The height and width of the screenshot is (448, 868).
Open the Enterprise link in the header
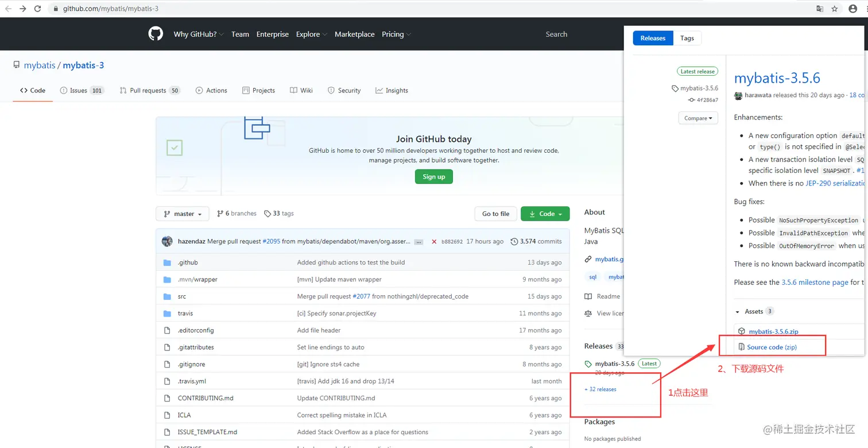[273, 34]
